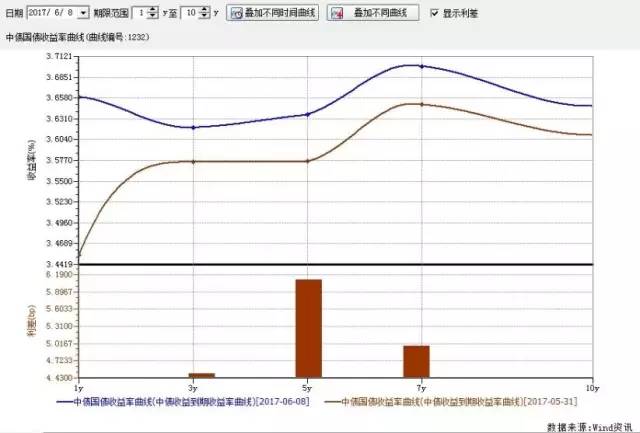Select brown curve data point at 7y

coord(422,104)
